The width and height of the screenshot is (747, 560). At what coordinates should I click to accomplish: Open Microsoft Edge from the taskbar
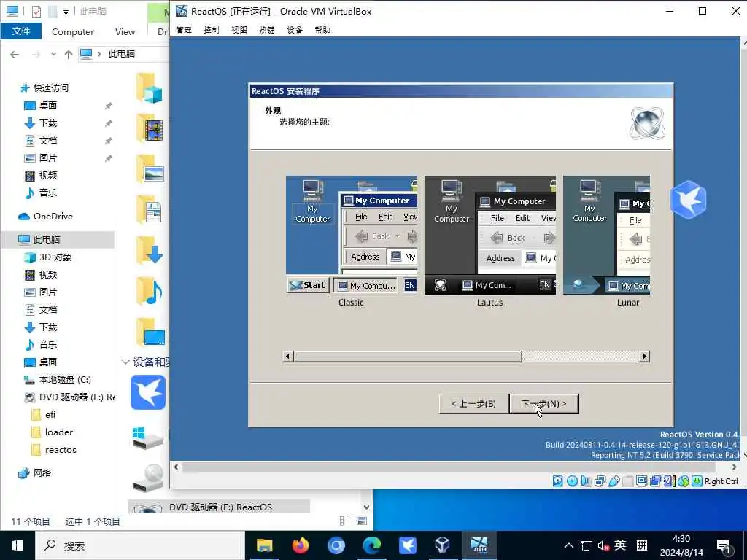pos(372,545)
